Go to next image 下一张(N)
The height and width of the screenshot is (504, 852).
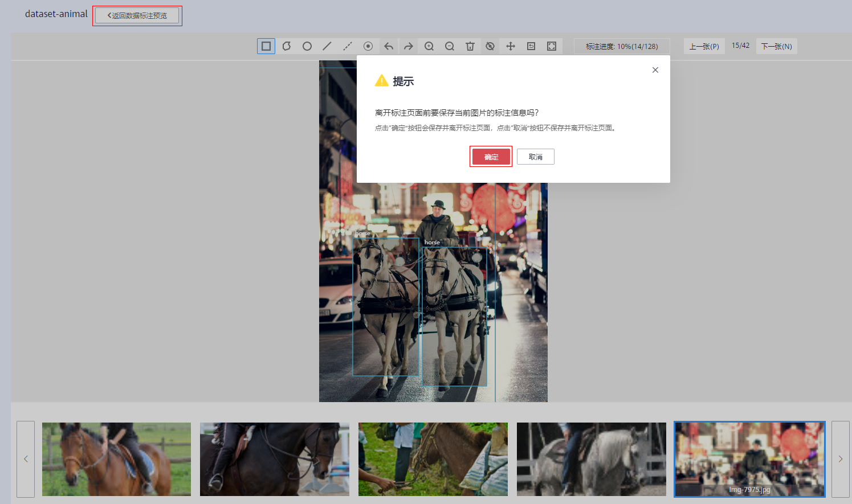point(776,46)
